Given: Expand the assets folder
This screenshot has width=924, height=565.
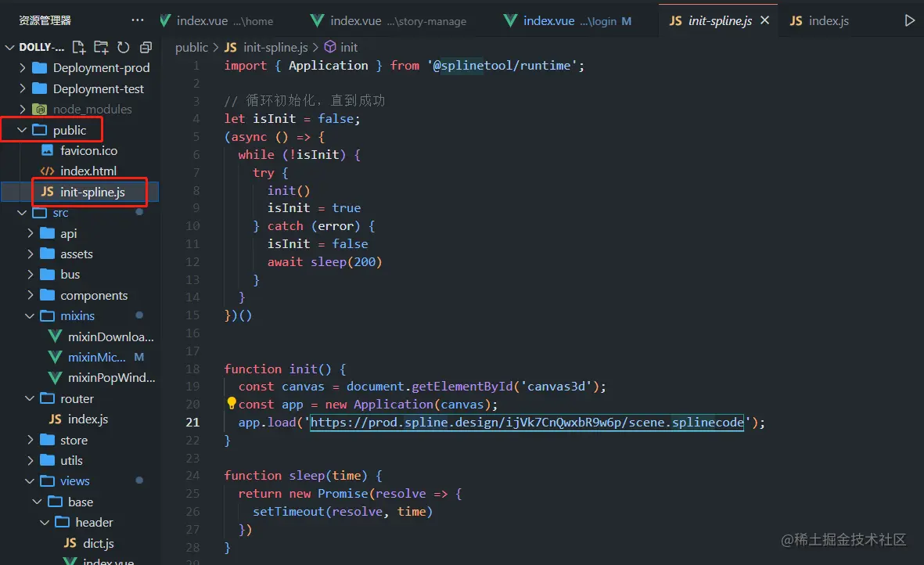Looking at the screenshot, I should pos(30,254).
